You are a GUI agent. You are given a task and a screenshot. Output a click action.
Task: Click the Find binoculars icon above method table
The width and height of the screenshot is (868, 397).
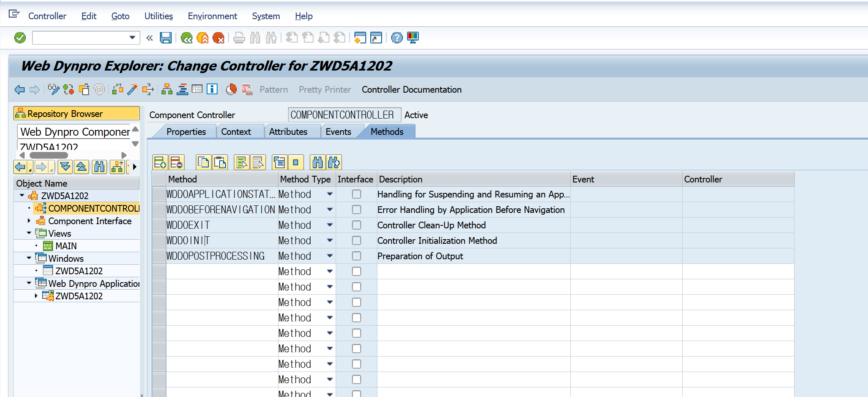coord(317,162)
